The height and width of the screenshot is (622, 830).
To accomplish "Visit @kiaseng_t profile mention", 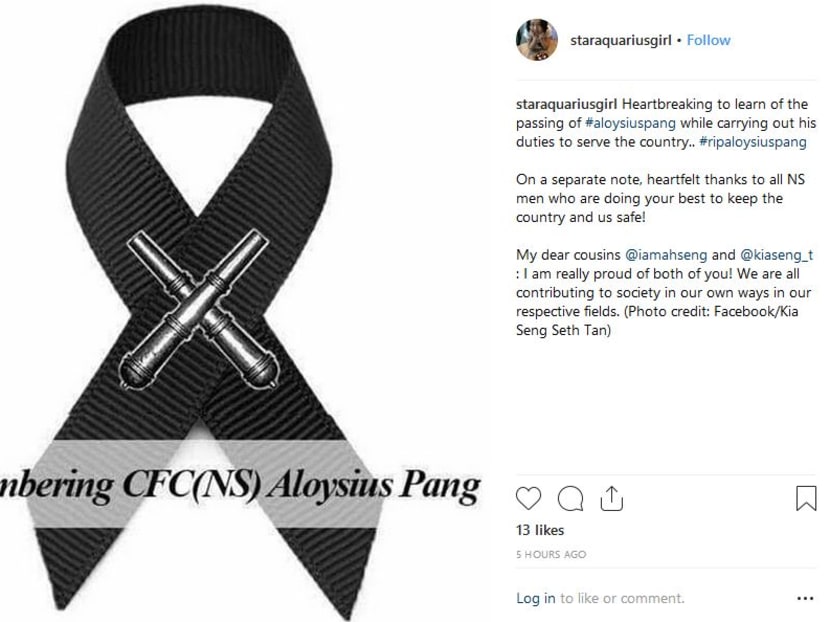I will pyautogui.click(x=776, y=255).
